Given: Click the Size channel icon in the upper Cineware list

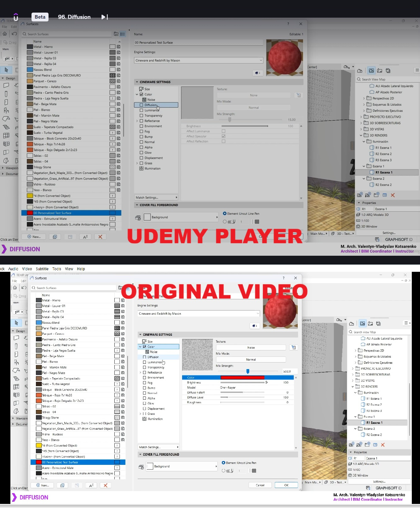Looking at the screenshot, I should pos(141,89).
